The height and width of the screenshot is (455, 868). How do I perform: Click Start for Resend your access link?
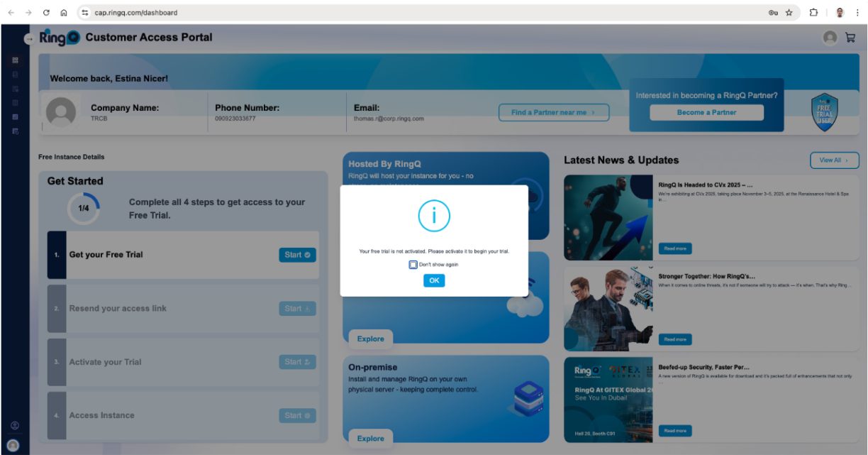point(297,309)
